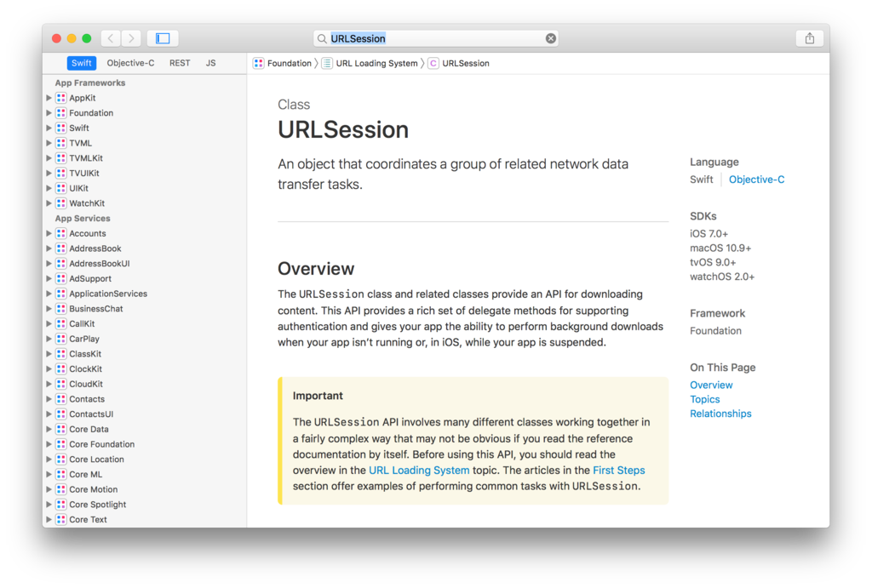Switch page language to Objective-C link

coord(756,180)
